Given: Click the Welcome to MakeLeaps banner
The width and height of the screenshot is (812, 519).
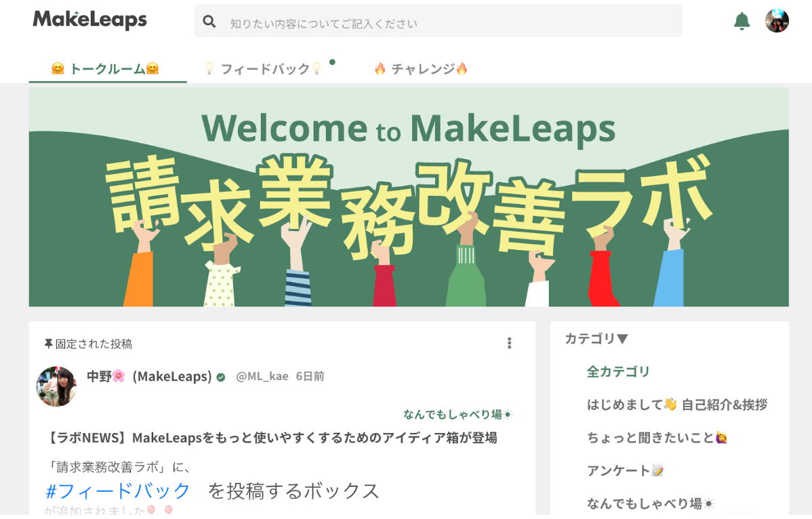Looking at the screenshot, I should [x=409, y=196].
